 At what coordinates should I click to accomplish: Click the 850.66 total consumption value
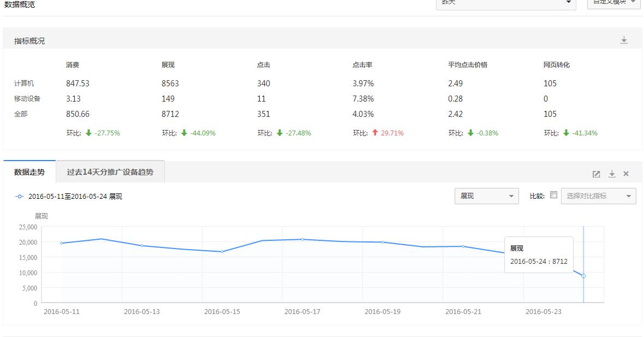(x=77, y=114)
